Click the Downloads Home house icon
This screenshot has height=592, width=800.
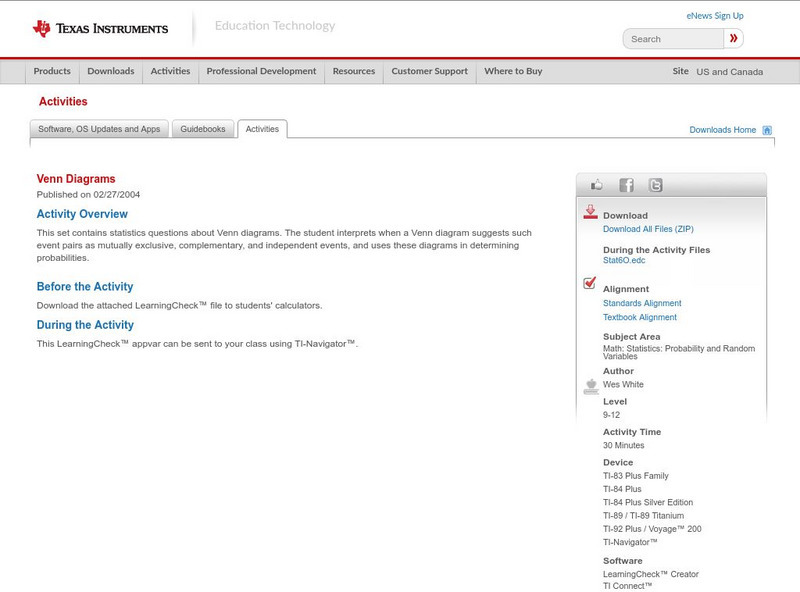coord(767,130)
